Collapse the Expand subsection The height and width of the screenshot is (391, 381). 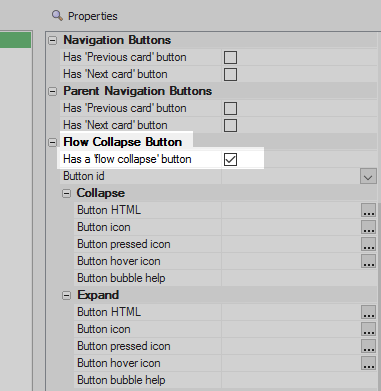pyautogui.click(x=66, y=296)
